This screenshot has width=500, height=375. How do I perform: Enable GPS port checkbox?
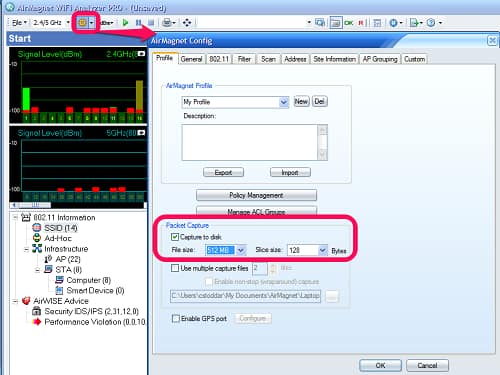point(175,319)
